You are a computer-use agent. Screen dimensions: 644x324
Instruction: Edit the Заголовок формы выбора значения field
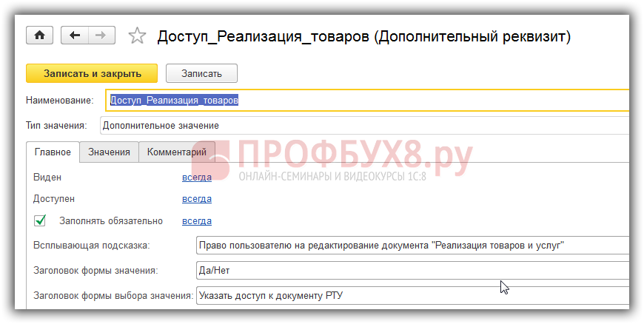(411, 296)
